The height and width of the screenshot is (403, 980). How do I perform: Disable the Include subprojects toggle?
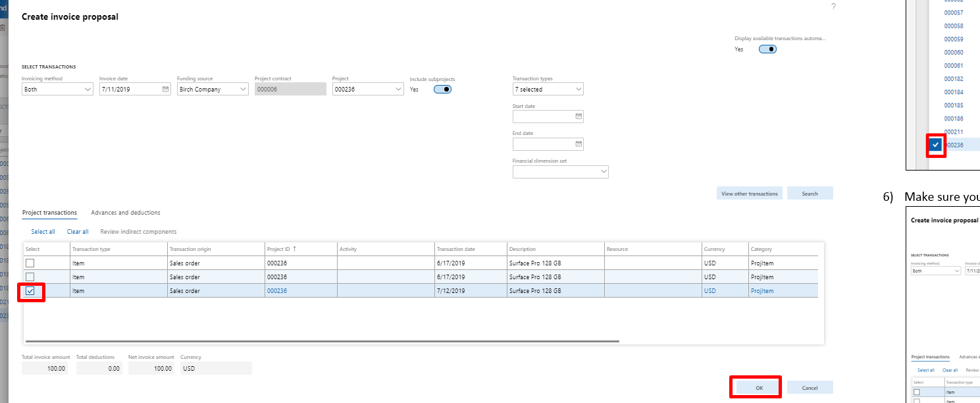point(442,88)
